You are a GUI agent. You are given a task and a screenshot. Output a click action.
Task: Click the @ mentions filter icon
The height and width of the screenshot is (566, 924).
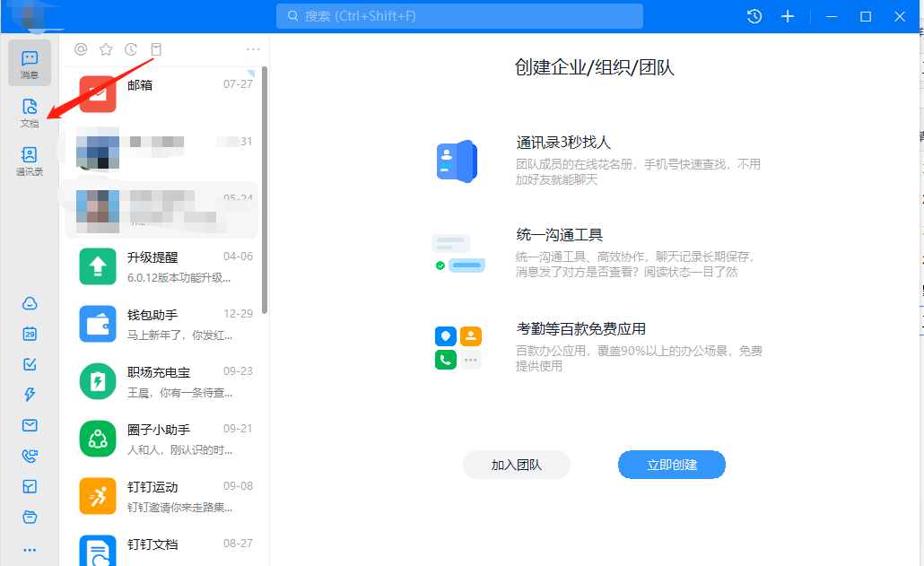click(81, 49)
